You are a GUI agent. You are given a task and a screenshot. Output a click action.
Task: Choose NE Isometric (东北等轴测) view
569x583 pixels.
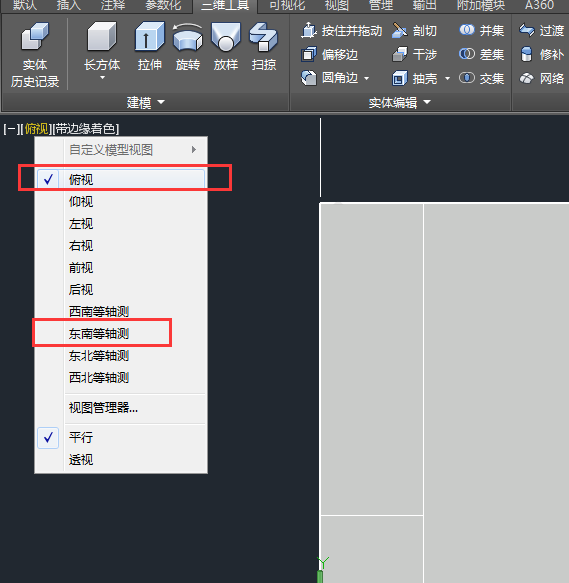pos(121,356)
